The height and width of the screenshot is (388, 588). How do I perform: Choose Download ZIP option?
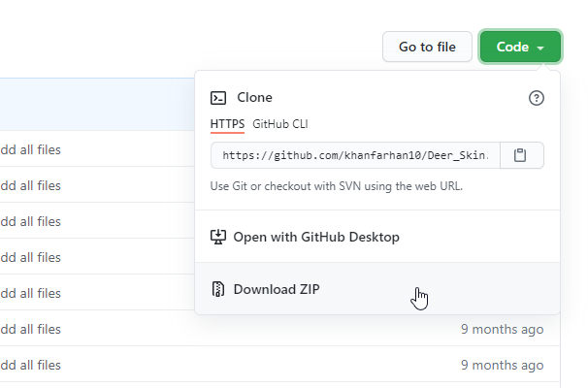click(x=377, y=289)
